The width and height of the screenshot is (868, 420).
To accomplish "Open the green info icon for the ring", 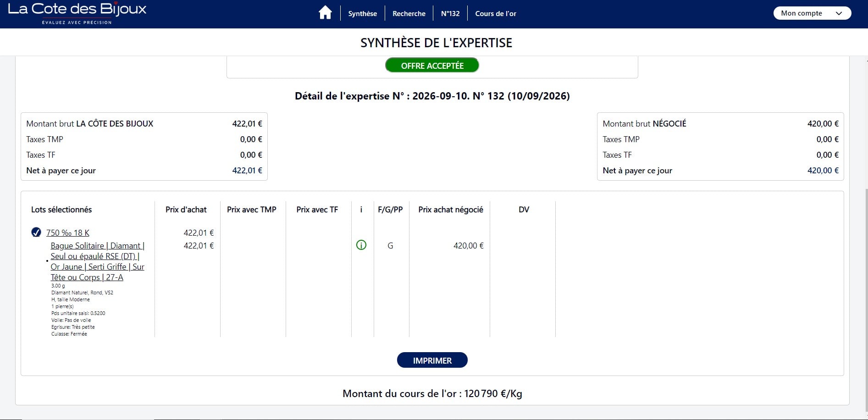I will 361,245.
